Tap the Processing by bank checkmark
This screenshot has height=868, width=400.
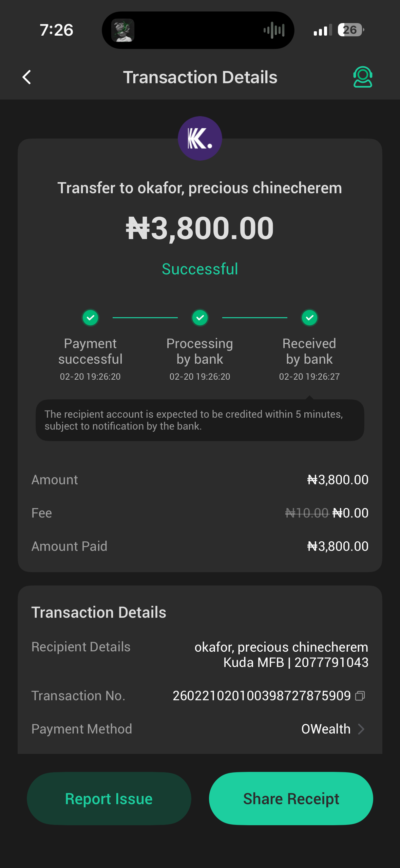tap(200, 318)
